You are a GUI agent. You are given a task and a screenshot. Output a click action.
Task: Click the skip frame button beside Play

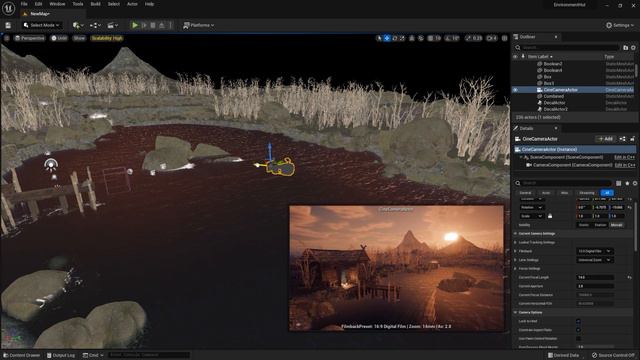[x=144, y=25]
